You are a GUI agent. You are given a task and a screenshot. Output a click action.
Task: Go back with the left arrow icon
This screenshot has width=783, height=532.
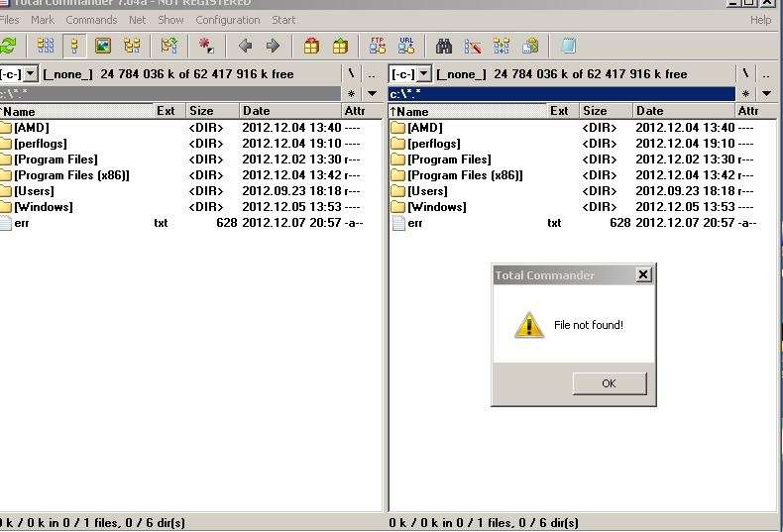pos(245,47)
